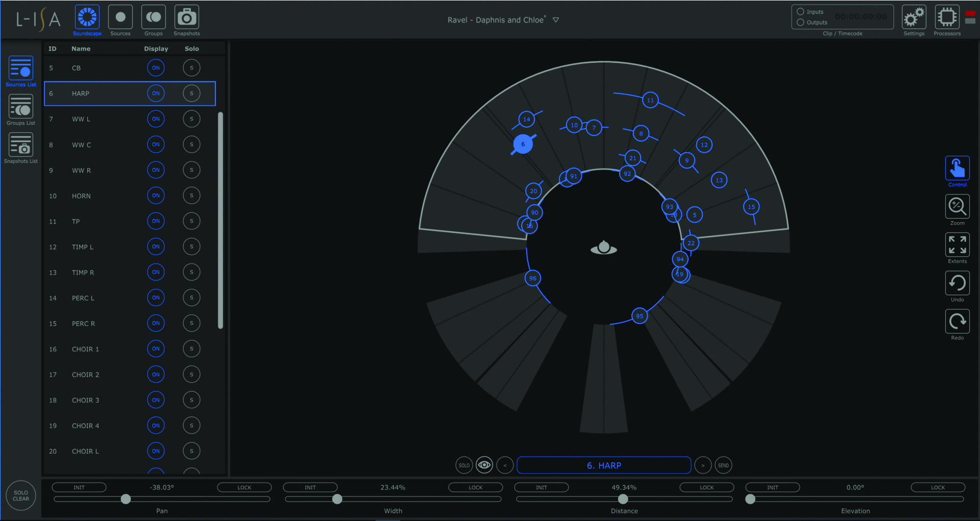The height and width of the screenshot is (521, 980).
Task: Expand the session name dropdown arrow
Action: click(x=556, y=20)
